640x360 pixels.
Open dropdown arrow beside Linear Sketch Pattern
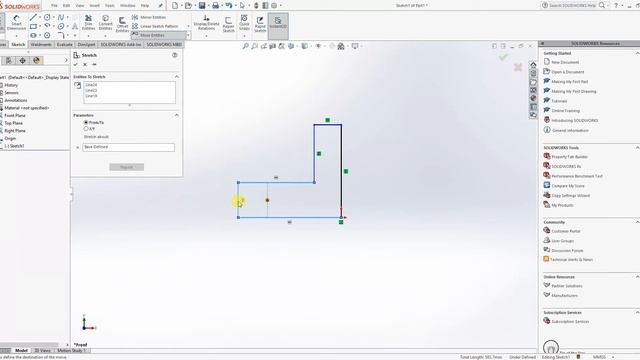click(x=188, y=26)
